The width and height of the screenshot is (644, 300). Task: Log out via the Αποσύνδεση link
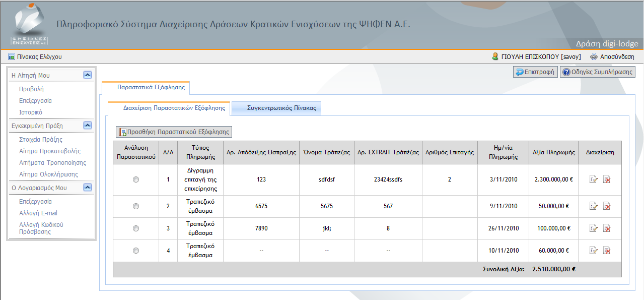617,57
